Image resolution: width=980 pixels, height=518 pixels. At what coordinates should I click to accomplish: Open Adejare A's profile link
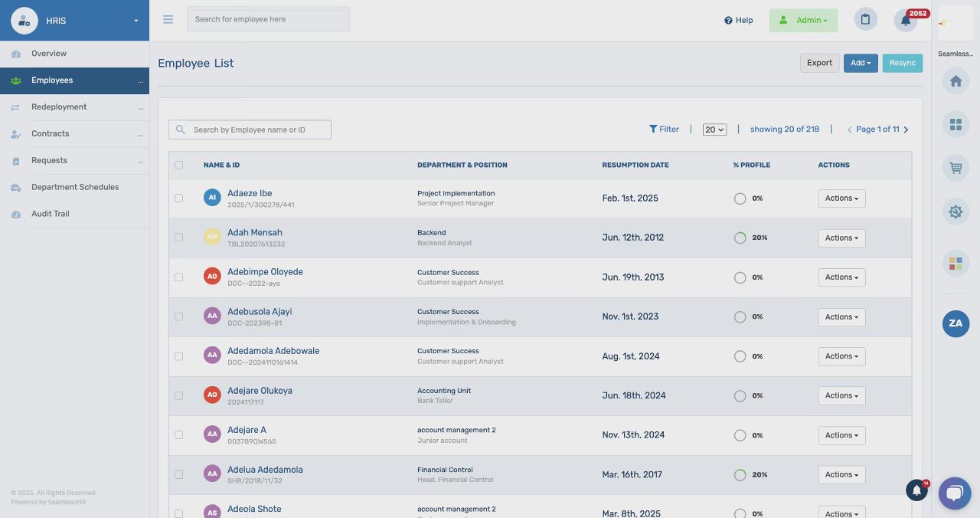click(247, 430)
